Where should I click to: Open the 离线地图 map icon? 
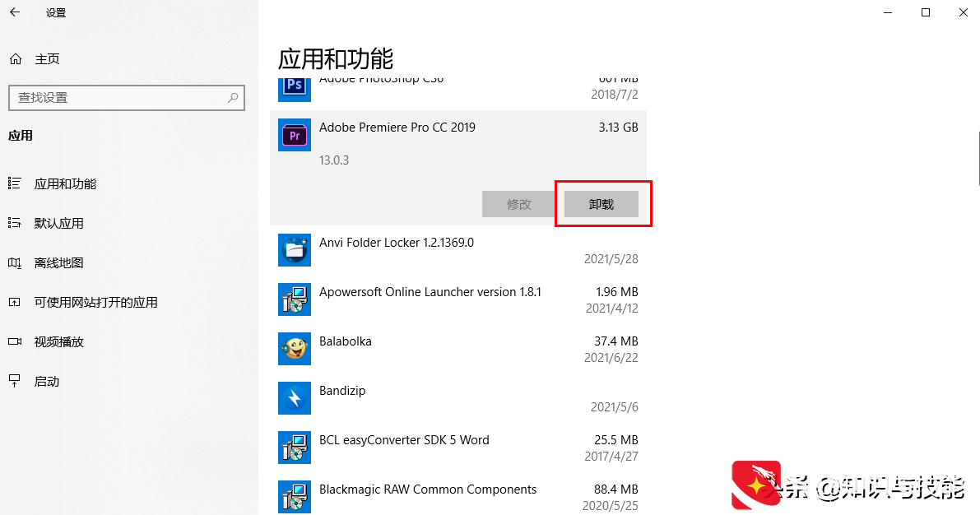click(x=14, y=262)
